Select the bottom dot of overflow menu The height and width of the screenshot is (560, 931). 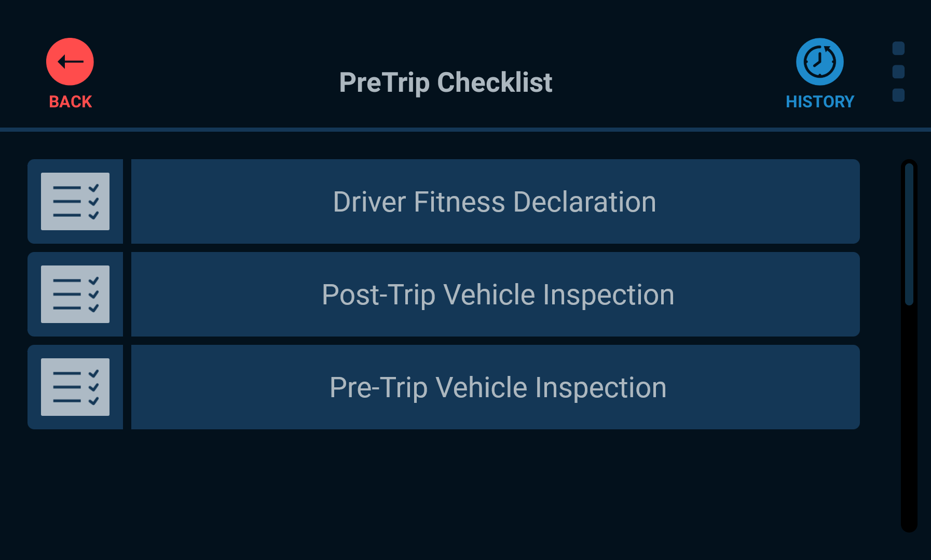(x=898, y=95)
